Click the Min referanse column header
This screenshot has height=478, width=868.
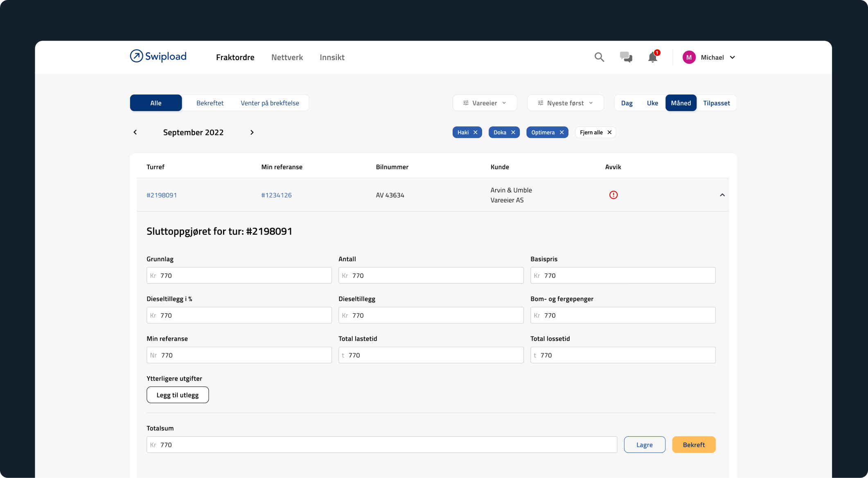282,167
